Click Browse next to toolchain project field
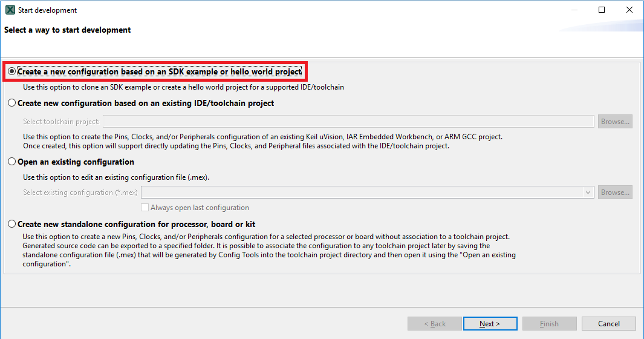The width and height of the screenshot is (644, 339). tap(615, 122)
